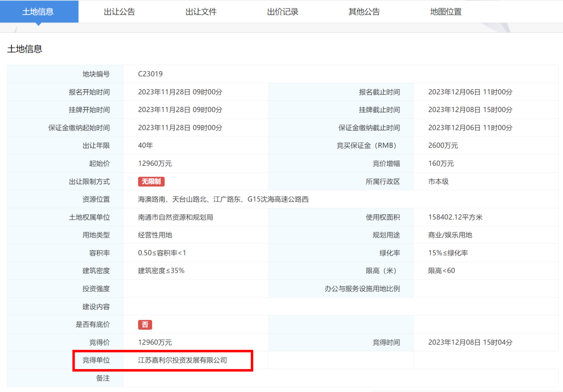Image resolution: width=563 pixels, height=392 pixels.
Task: Click the 15%≤绿化率 value
Action: click(x=448, y=253)
